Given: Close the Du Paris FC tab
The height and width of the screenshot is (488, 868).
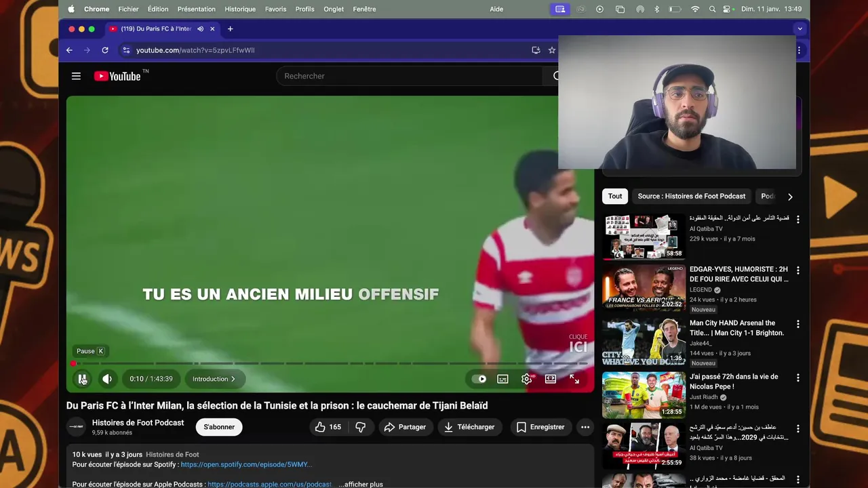Looking at the screenshot, I should pos(212,29).
